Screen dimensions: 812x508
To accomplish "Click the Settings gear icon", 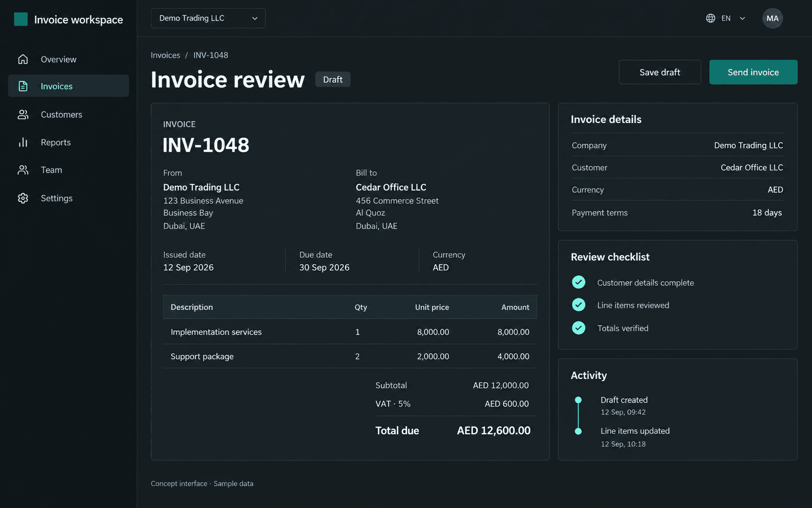I will (x=23, y=198).
